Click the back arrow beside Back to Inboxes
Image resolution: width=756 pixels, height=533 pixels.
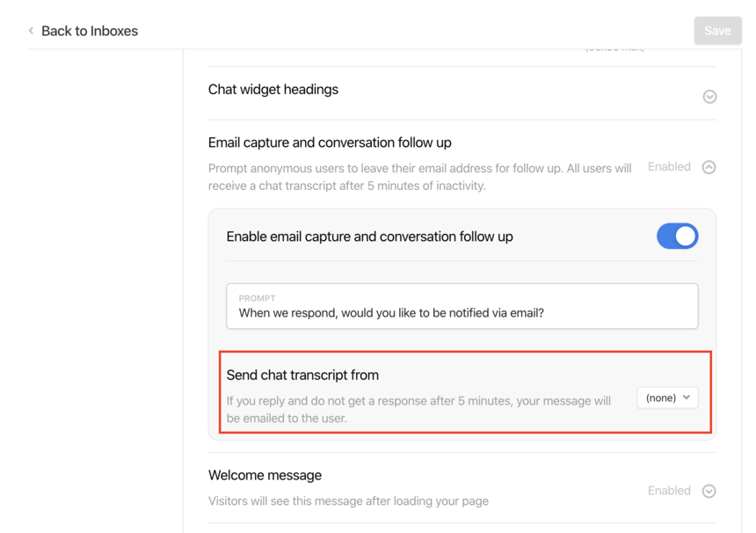(31, 31)
